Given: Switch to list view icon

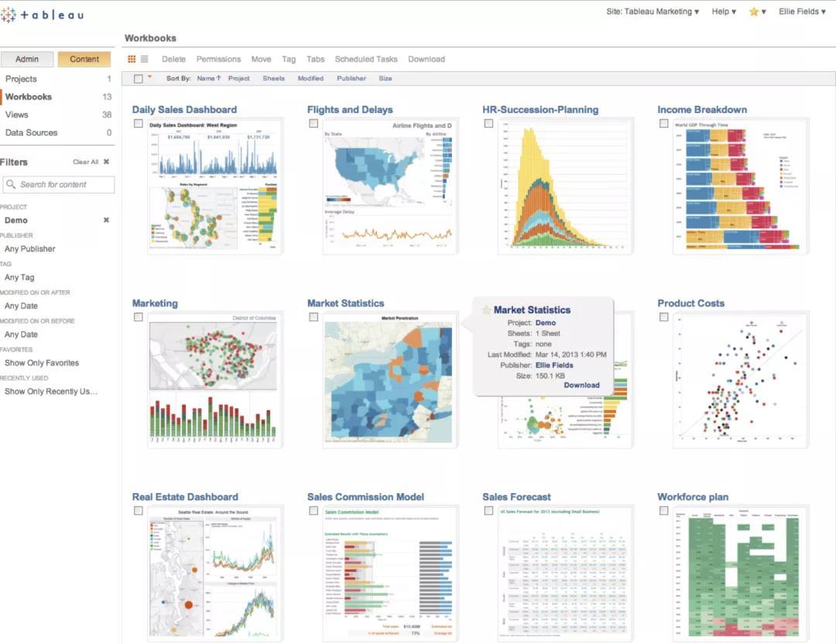Looking at the screenshot, I should tap(145, 59).
